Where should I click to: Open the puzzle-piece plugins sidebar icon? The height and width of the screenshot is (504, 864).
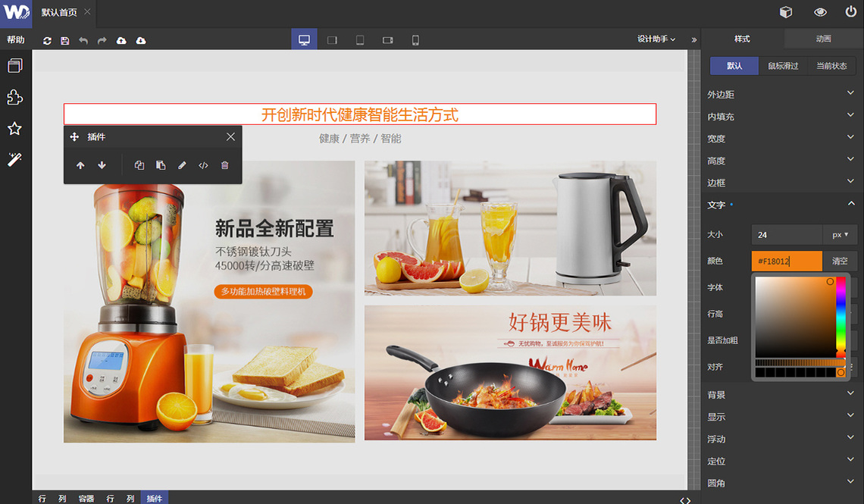[x=14, y=97]
